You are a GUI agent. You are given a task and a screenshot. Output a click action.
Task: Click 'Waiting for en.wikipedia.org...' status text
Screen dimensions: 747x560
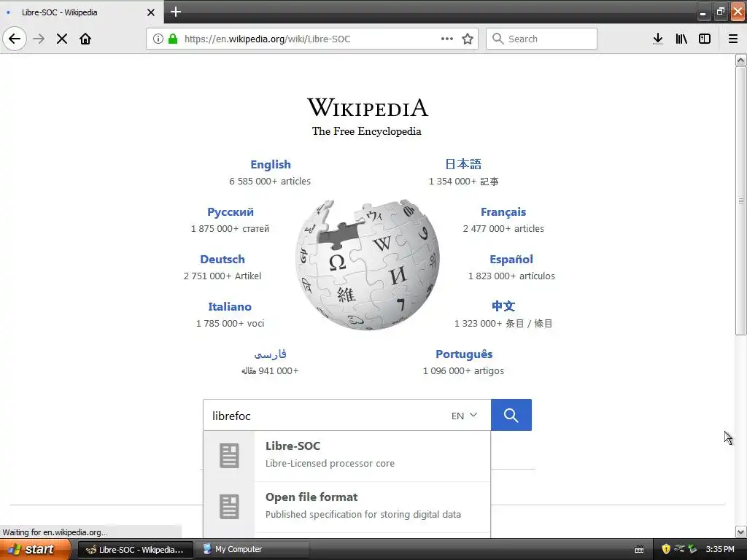pyautogui.click(x=55, y=532)
